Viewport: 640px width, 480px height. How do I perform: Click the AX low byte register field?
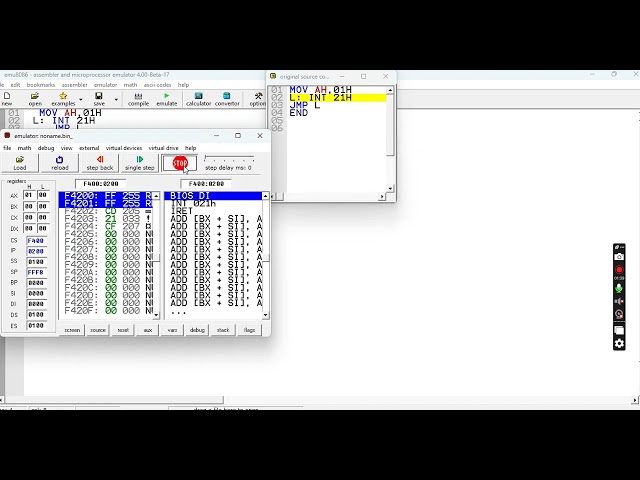pyautogui.click(x=42, y=195)
